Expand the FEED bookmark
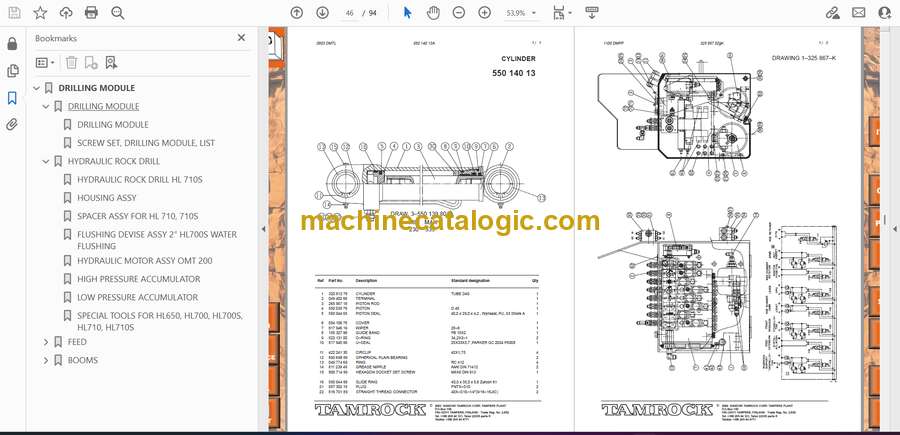Image resolution: width=900 pixels, height=435 pixels. (x=46, y=342)
